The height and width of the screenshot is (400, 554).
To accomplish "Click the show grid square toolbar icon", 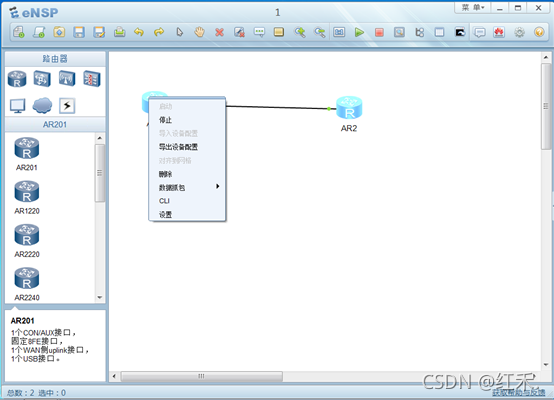I will 439,33.
